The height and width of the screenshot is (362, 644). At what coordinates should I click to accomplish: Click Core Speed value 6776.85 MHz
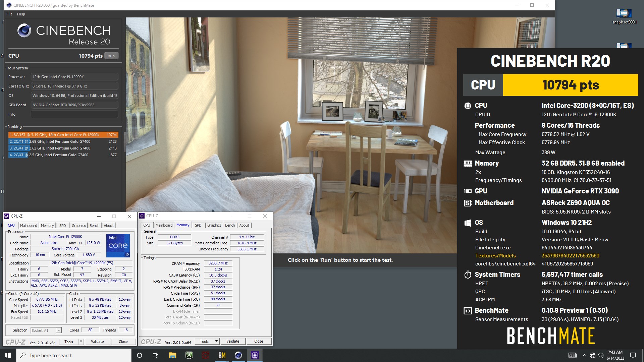tap(47, 300)
